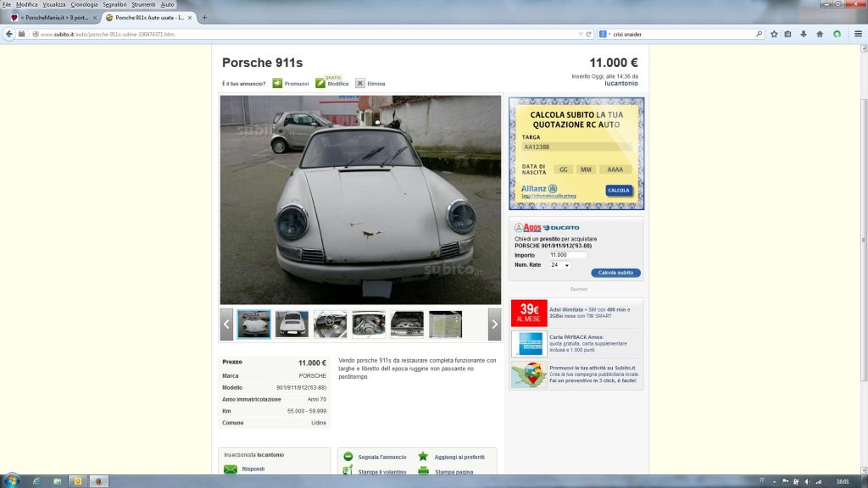The image size is (868, 488).
Task: Click the green circular extension icon in toolbar
Action: (837, 34)
